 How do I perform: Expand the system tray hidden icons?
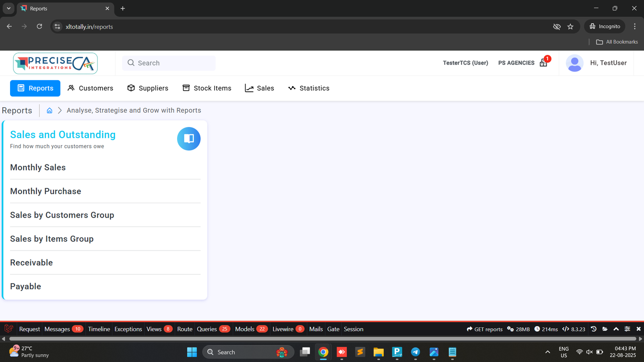pyautogui.click(x=547, y=352)
